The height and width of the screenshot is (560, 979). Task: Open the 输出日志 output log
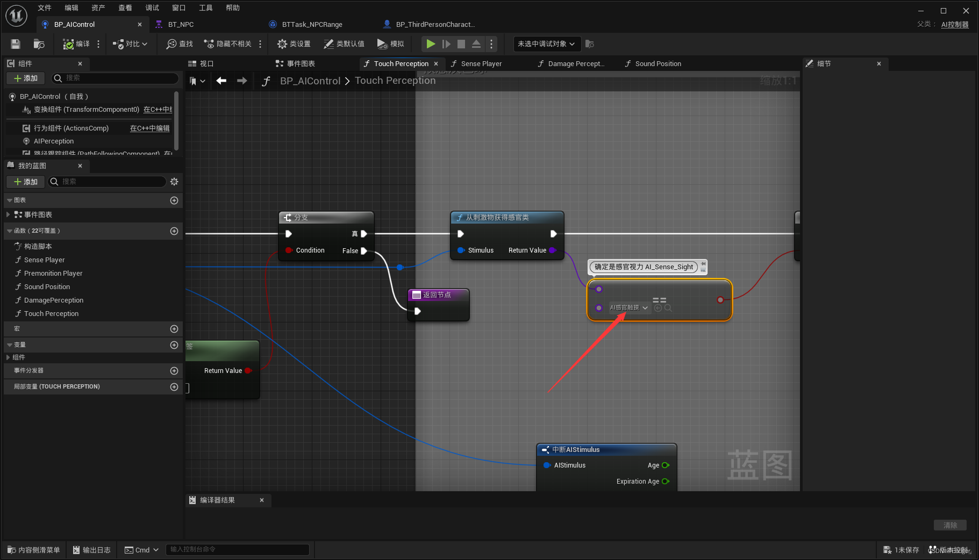[91, 550]
